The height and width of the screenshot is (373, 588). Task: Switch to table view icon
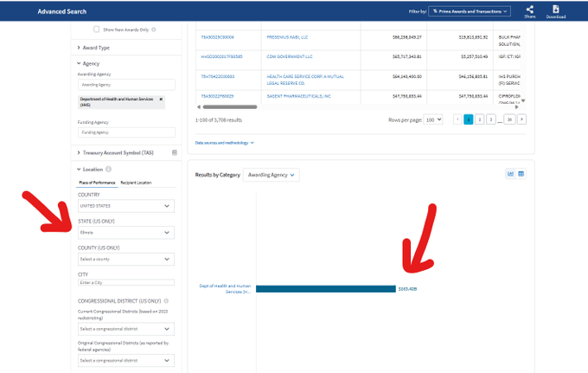click(521, 174)
